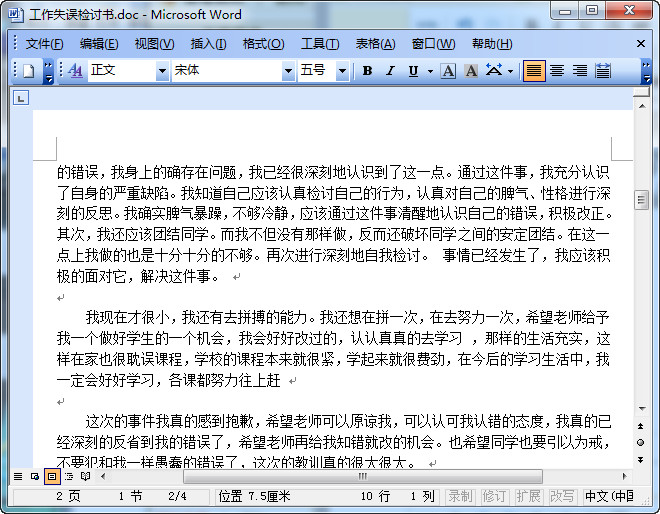This screenshot has height=514, width=660.
Task: Close the document with menu bar X
Action: [x=641, y=44]
